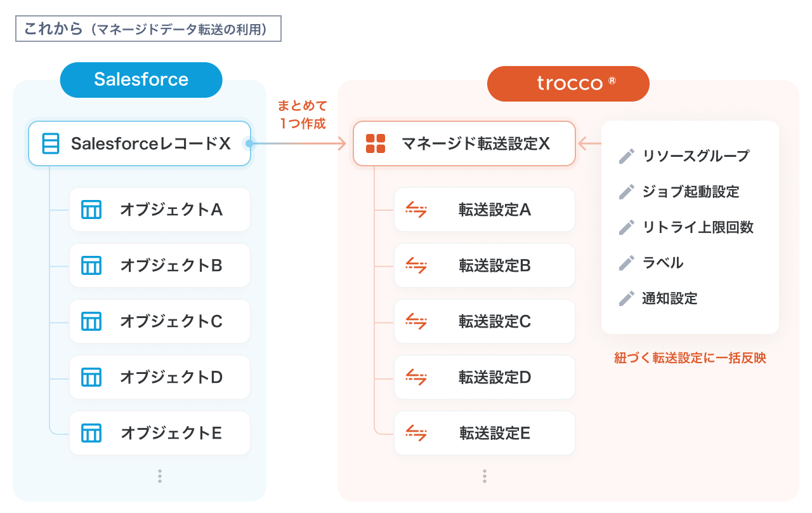This screenshot has width=812, height=513.
Task: Expand the vertical dots below オブジェクトE
Action: tap(160, 476)
